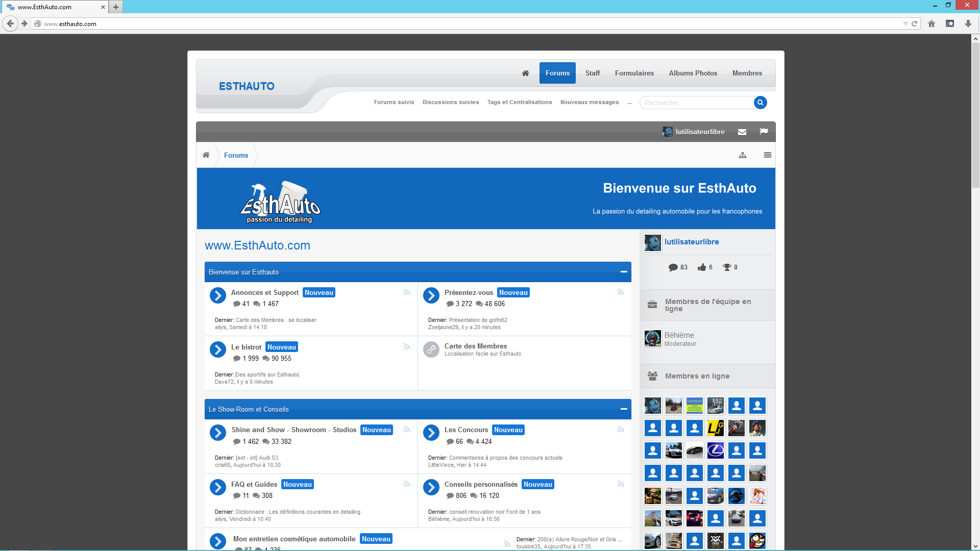Open the breadcrumb list menu icon
Viewport: 980px width, 551px height.
coord(768,155)
